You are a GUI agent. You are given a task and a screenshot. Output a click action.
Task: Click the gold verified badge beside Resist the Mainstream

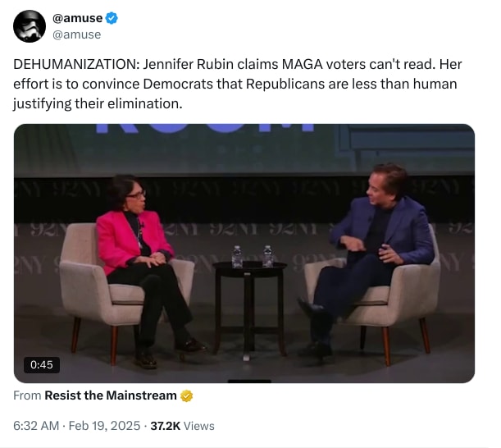pyautogui.click(x=187, y=395)
